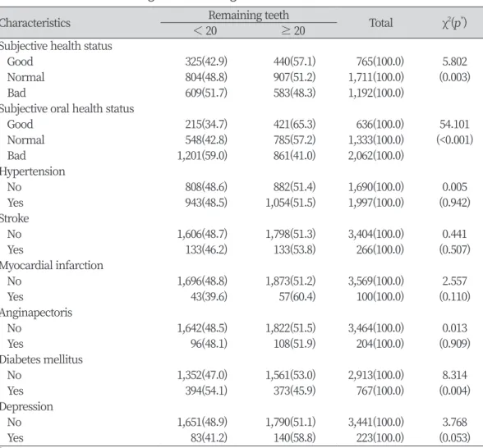The image size is (483, 448).
Task: Select cell 1,054(51.5)
Action: [x=291, y=203]
